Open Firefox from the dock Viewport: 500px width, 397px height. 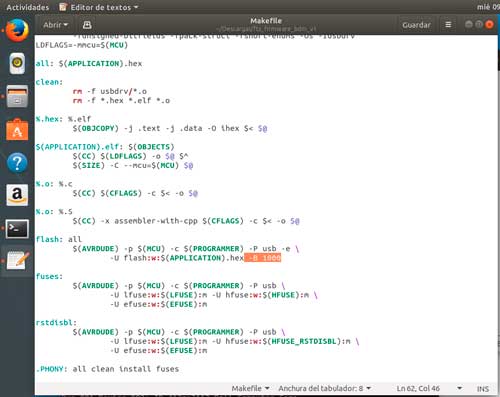(x=17, y=30)
